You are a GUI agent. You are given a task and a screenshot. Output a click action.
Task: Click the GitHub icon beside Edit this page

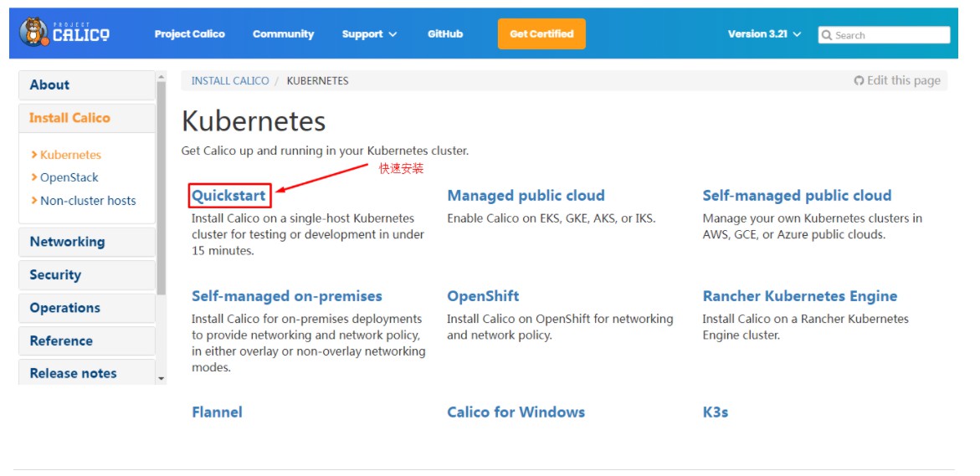(859, 80)
